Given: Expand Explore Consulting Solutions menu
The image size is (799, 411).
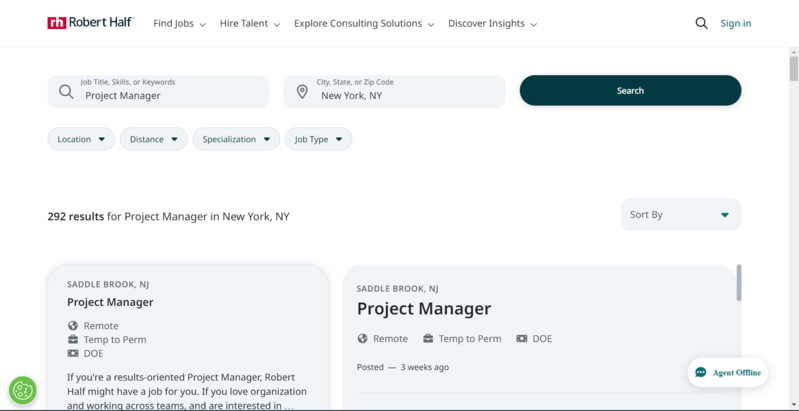Looking at the screenshot, I should tap(364, 23).
